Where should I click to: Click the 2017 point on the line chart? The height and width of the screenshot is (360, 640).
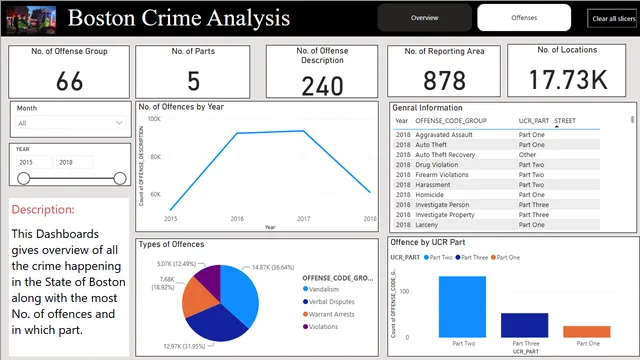303,131
